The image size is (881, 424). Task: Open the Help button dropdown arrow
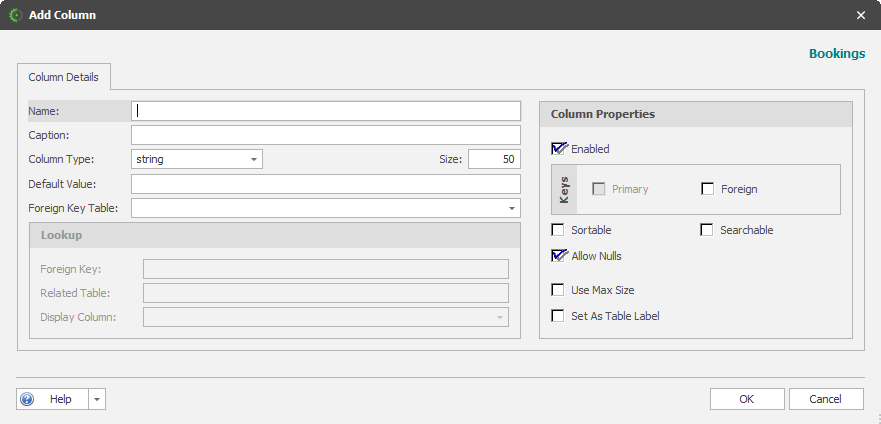click(97, 399)
